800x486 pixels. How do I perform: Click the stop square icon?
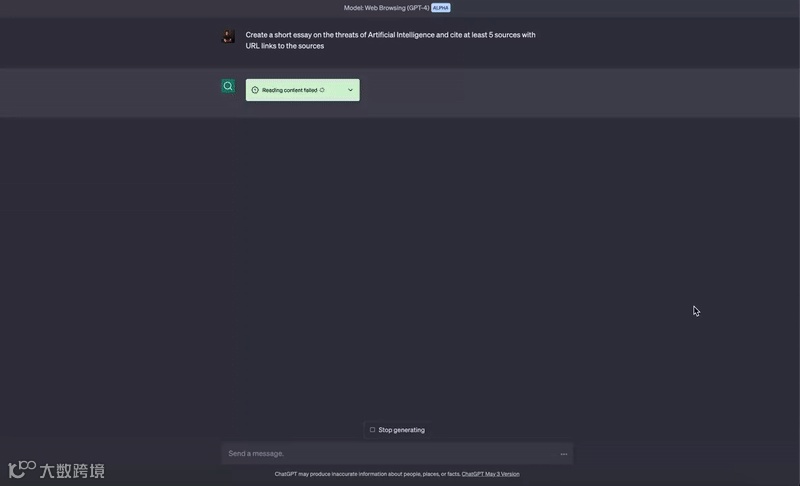[x=372, y=430]
